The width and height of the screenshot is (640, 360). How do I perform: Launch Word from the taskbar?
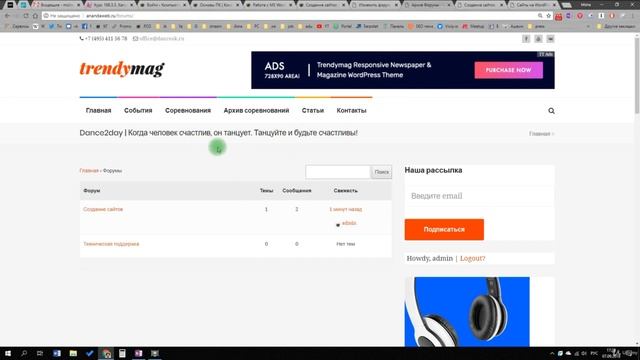pyautogui.click(x=57, y=353)
